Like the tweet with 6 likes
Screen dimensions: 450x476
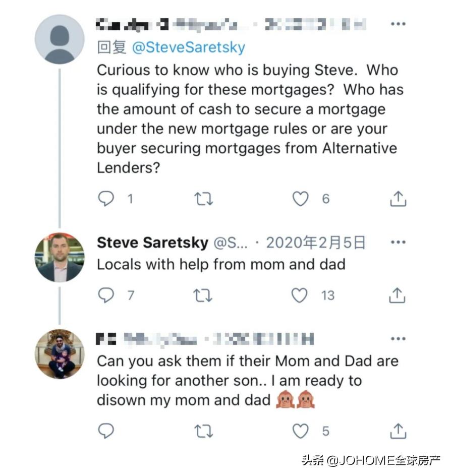[x=301, y=199]
